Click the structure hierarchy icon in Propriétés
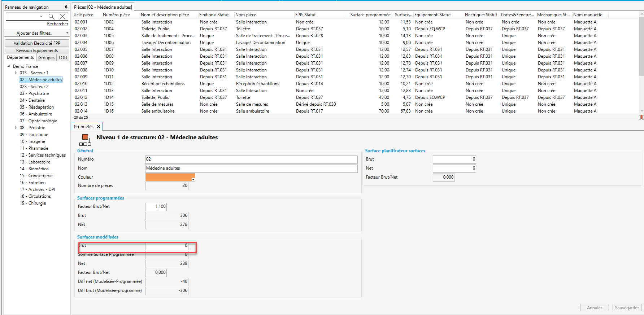Viewport: 644px width, 315px height. pyautogui.click(x=85, y=140)
